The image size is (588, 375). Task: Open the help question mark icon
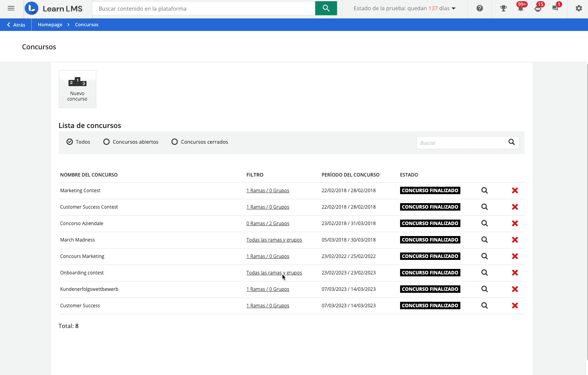480,8
